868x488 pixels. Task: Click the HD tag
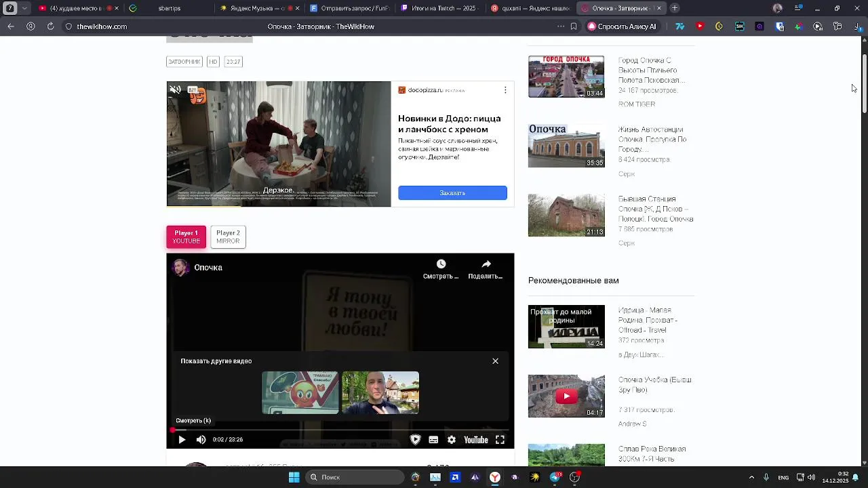click(213, 62)
